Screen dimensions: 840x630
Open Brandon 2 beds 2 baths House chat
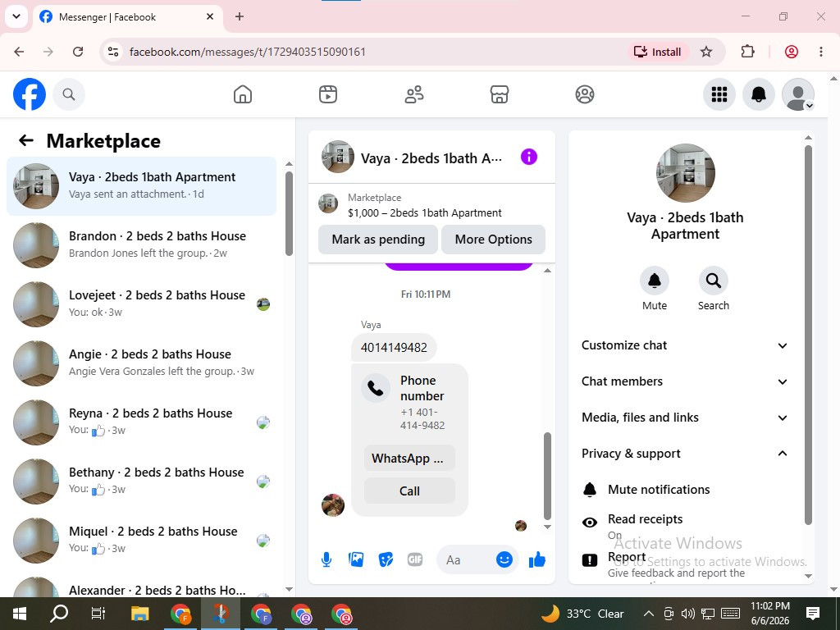point(141,244)
